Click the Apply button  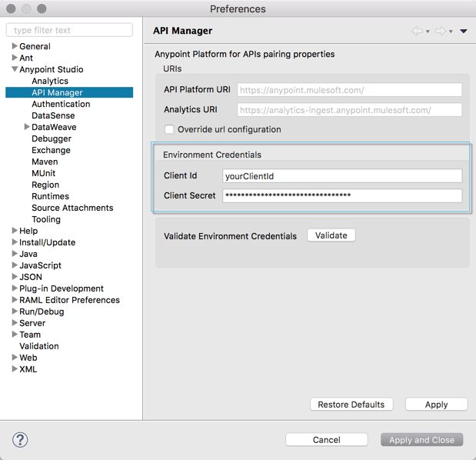tap(436, 405)
